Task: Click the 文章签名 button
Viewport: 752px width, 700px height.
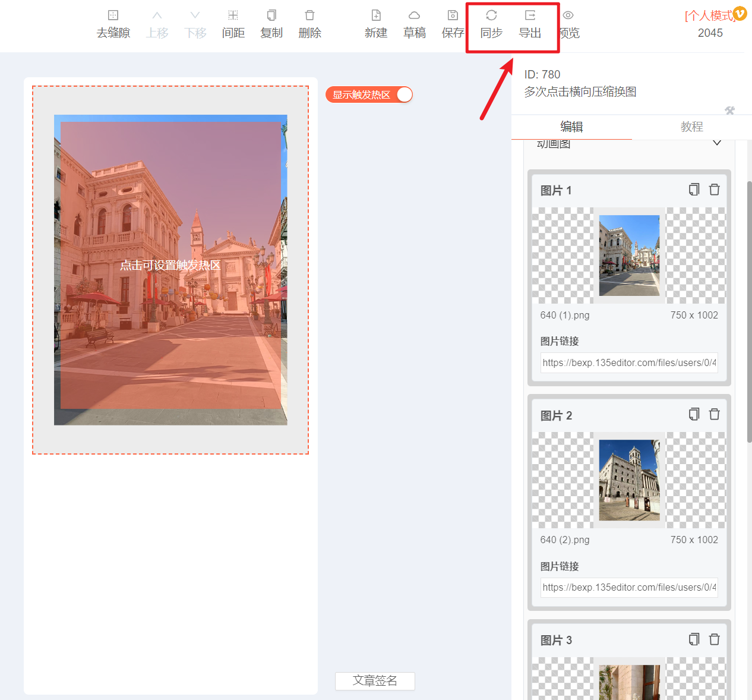Action: (x=375, y=681)
